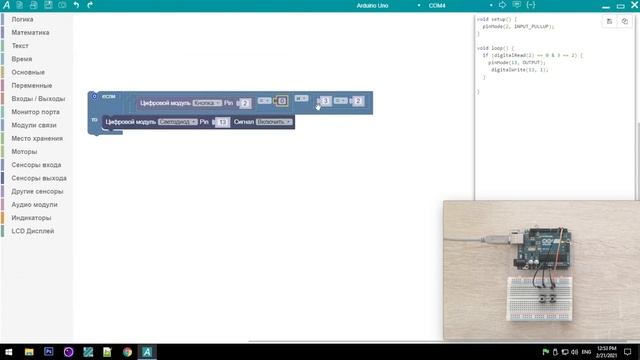This screenshot has width=640, height=360.
Task: Click the gear icon on the если block
Action: click(94, 96)
